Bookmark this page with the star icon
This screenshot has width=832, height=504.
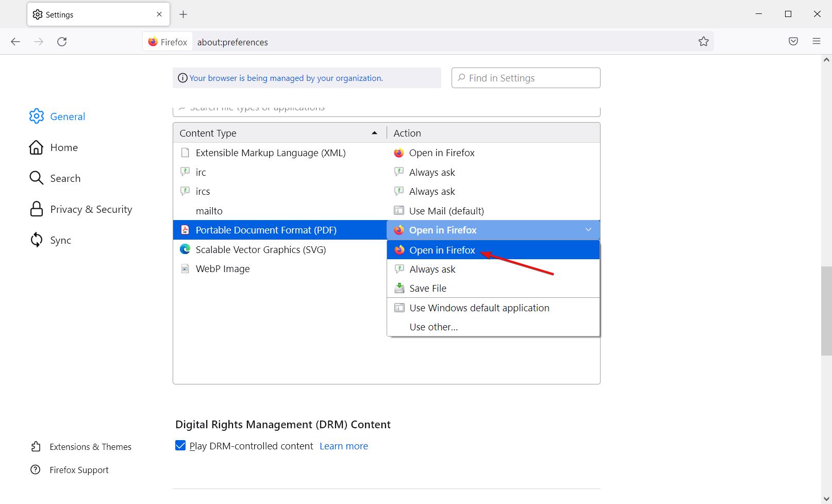point(704,42)
